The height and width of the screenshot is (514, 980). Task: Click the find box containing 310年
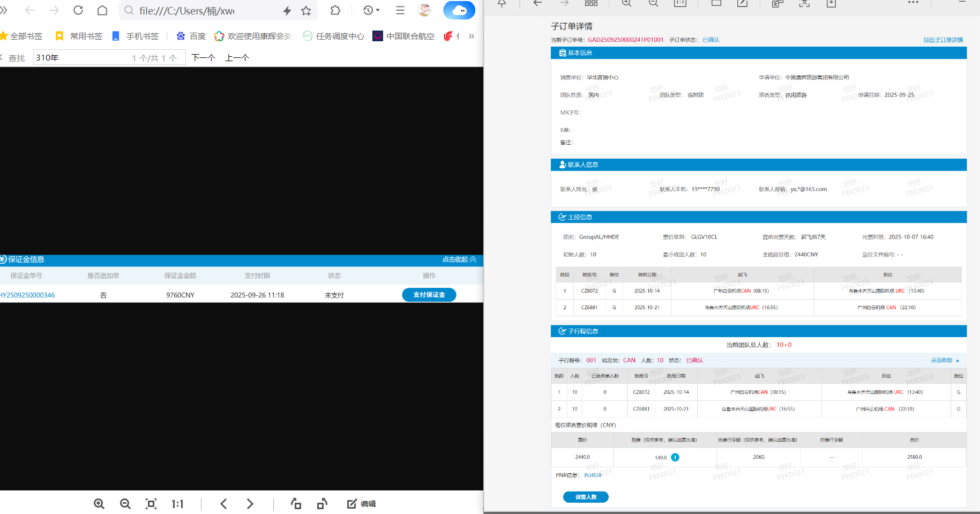80,57
